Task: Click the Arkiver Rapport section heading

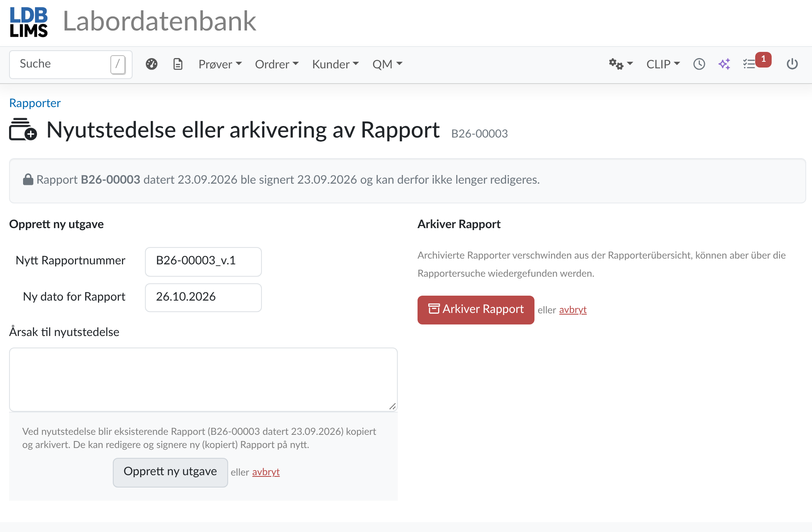Action: tap(459, 224)
